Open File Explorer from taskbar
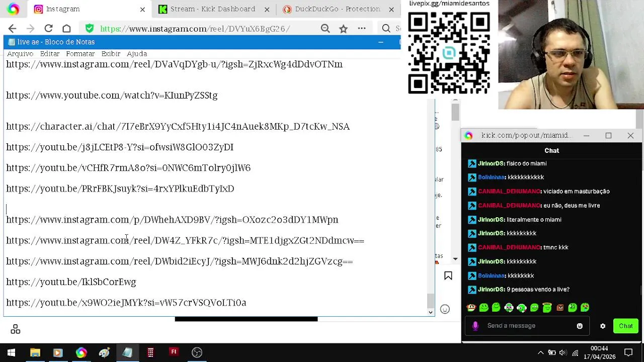 [35, 352]
